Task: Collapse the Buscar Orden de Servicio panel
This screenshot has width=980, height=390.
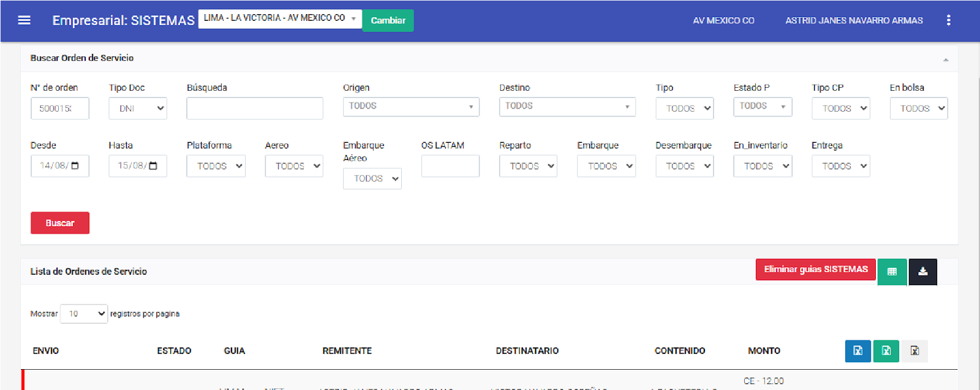Action: 946,59
